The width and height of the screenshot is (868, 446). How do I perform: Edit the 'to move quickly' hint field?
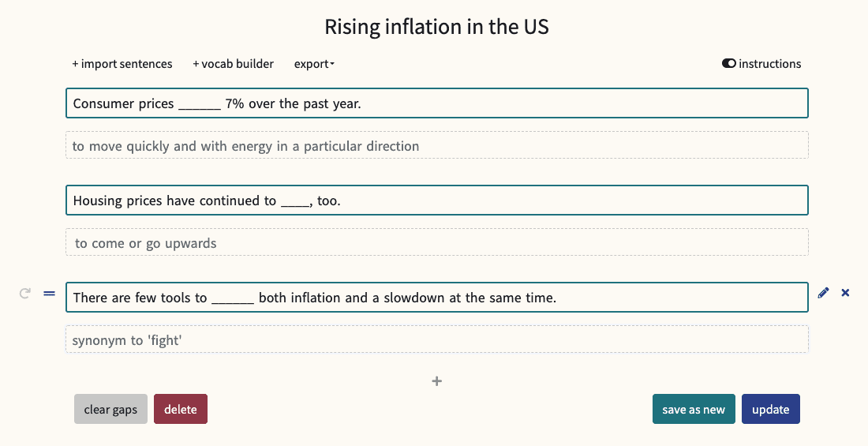[436, 146]
